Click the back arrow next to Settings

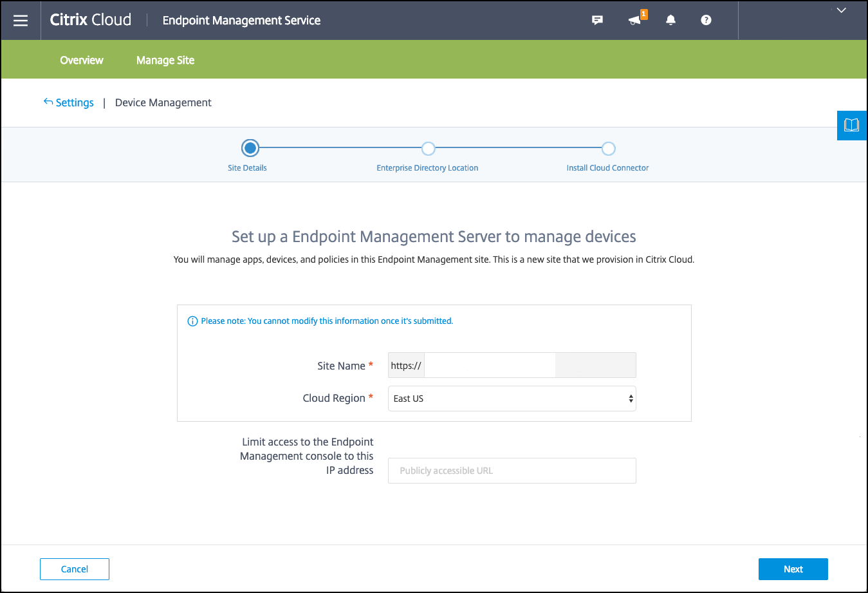[48, 102]
